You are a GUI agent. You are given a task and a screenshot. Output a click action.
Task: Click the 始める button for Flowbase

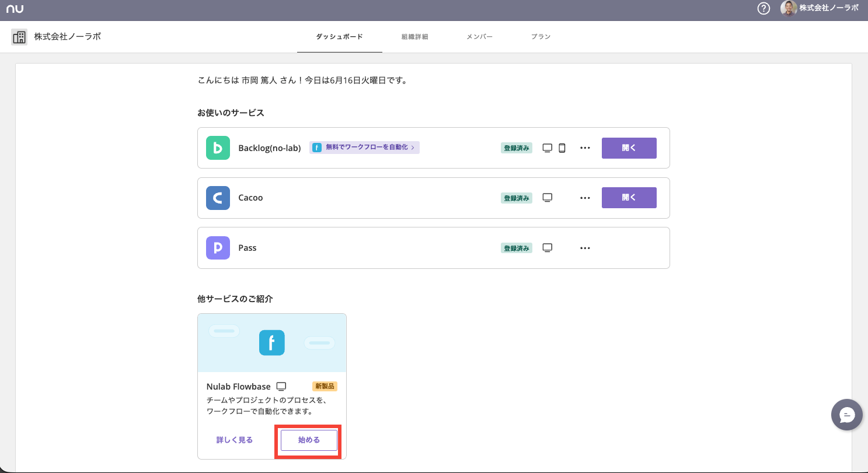click(309, 440)
